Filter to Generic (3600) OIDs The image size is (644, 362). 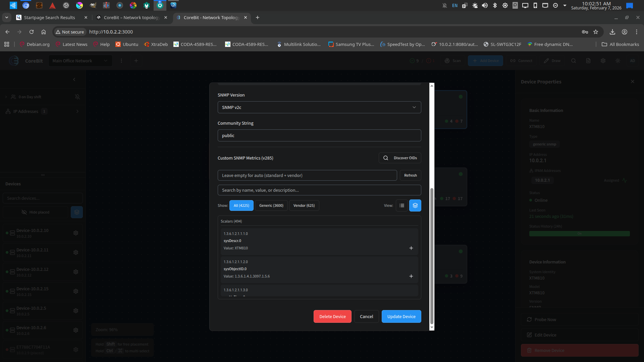pyautogui.click(x=271, y=205)
